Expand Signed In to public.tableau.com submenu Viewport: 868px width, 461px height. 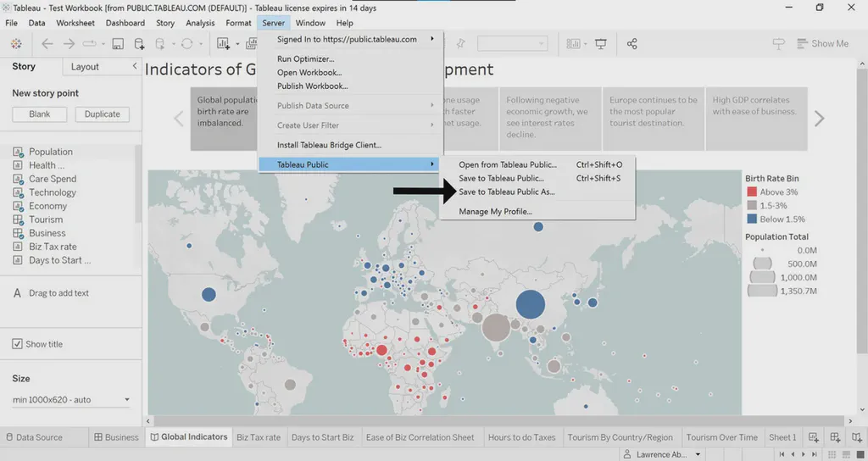click(351, 39)
